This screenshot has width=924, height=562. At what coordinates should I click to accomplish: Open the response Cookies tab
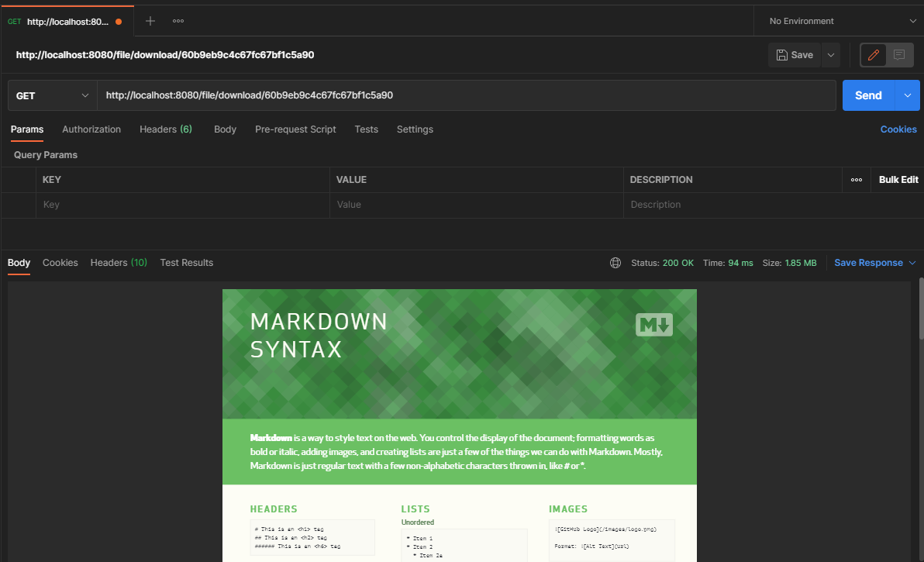(x=60, y=263)
